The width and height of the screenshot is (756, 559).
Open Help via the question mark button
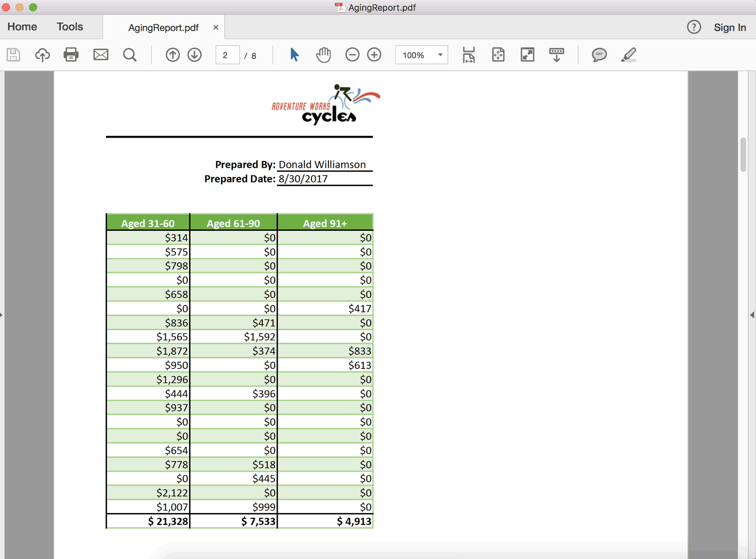click(x=693, y=27)
